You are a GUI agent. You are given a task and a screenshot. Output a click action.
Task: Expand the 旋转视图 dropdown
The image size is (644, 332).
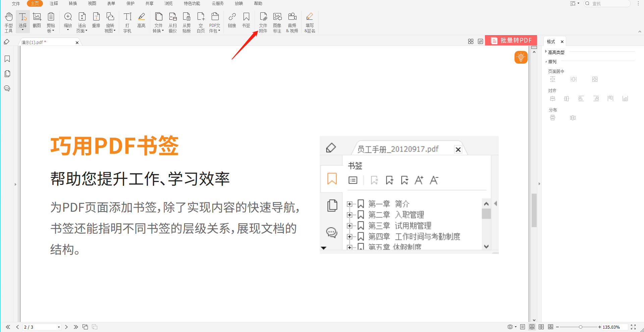(x=114, y=30)
